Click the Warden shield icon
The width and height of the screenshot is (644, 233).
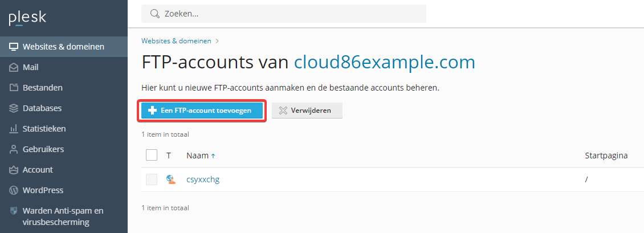tap(14, 211)
